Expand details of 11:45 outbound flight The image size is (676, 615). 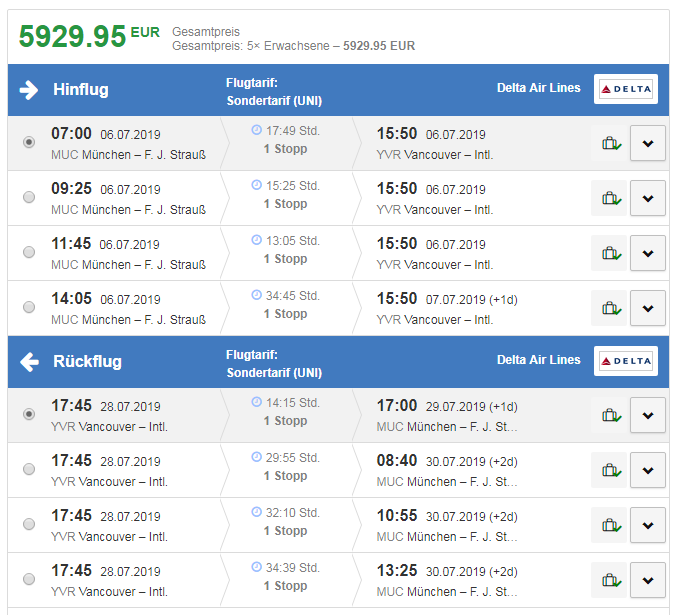pyautogui.click(x=648, y=253)
